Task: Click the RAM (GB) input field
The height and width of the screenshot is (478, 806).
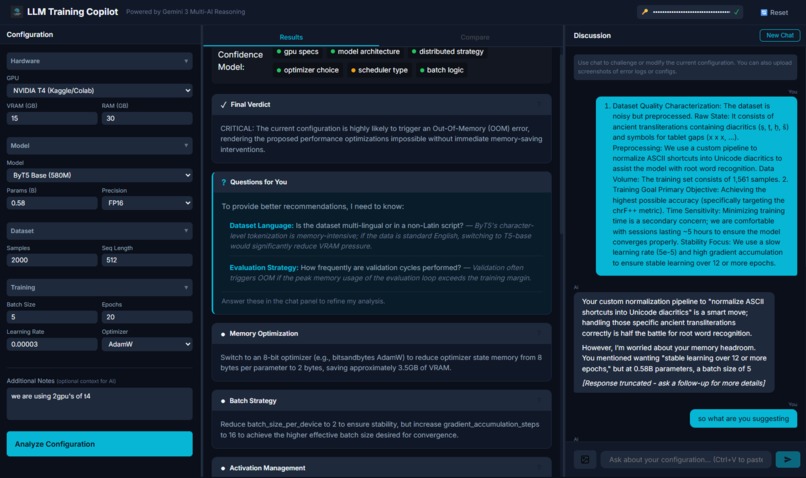Action: tap(147, 118)
